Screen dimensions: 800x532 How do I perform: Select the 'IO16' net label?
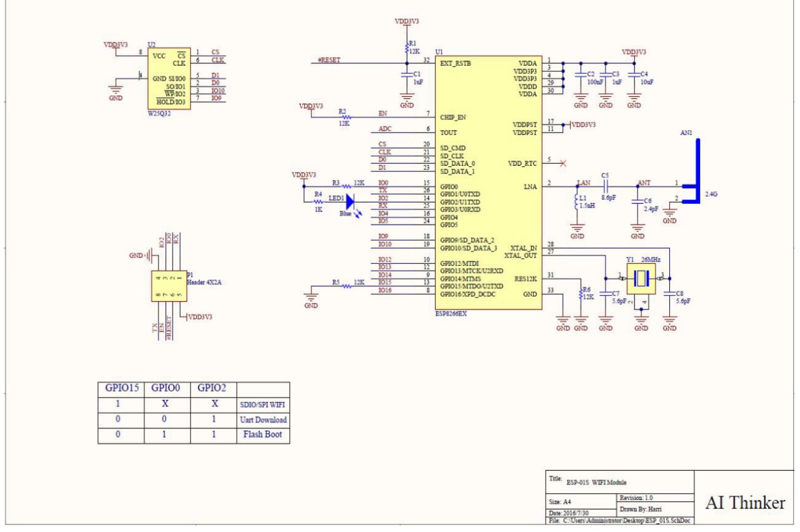point(385,290)
